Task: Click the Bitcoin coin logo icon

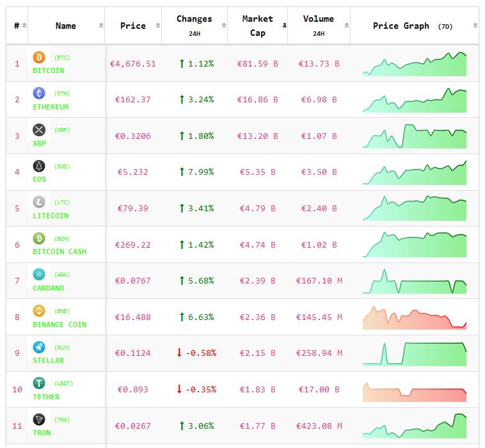Action: [x=39, y=58]
